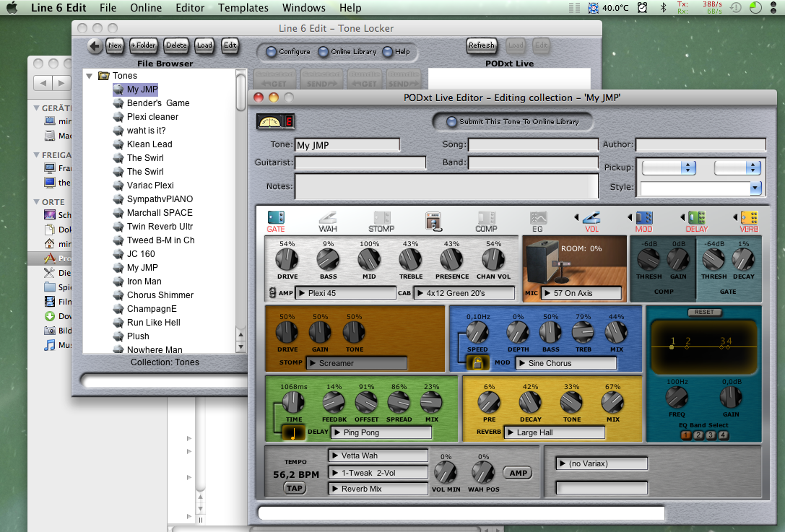Open the STOMP dropdown showing Screamer

[357, 363]
